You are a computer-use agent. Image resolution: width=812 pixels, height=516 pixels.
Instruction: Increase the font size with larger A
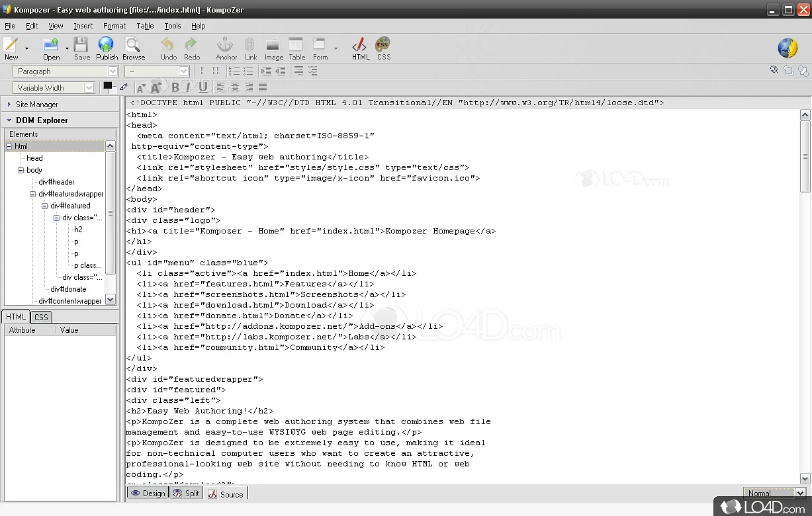(x=156, y=87)
